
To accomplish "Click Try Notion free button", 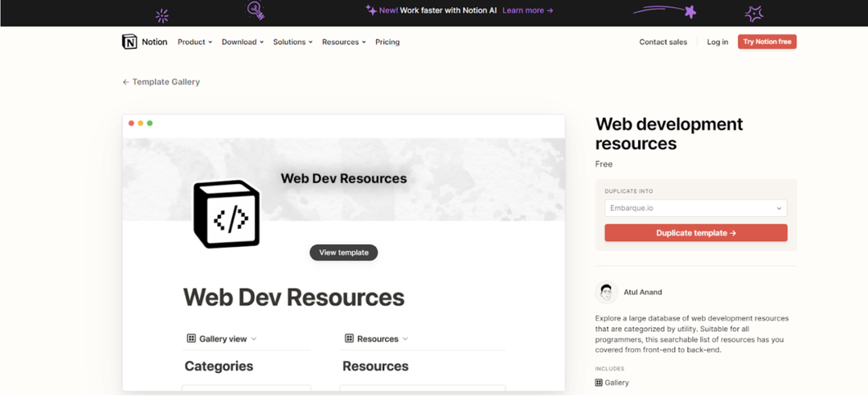I will (x=768, y=42).
